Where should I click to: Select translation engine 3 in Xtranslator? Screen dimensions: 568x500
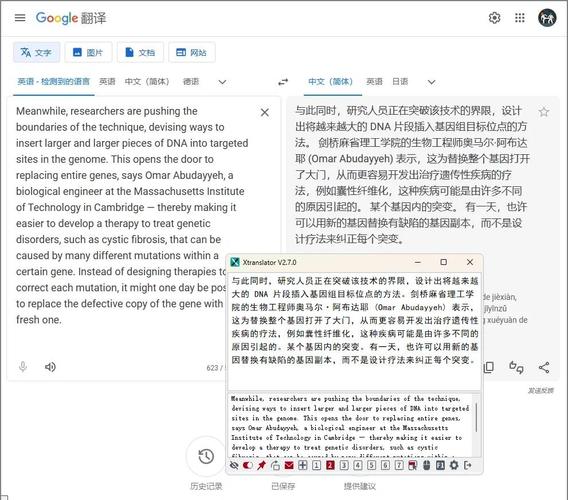(344, 465)
